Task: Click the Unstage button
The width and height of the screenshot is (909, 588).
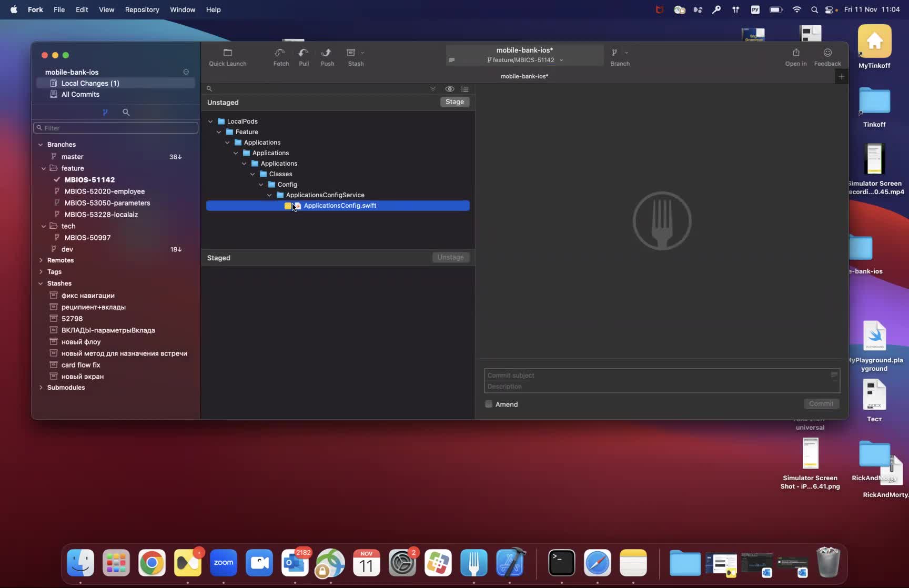Action: 450,257
